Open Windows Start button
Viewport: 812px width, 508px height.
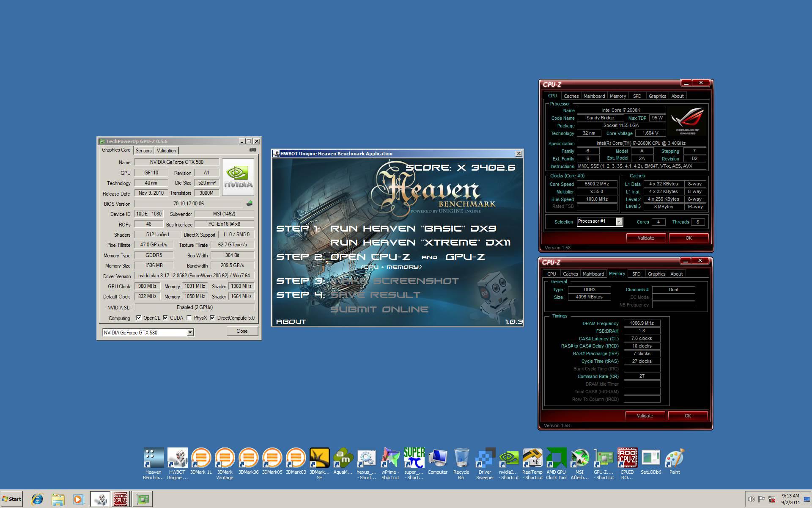(11, 499)
